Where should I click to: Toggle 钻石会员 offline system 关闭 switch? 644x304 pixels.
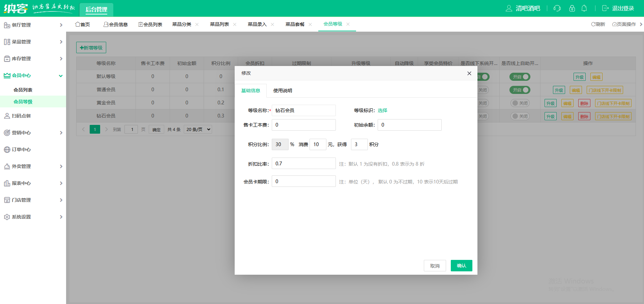point(483,116)
